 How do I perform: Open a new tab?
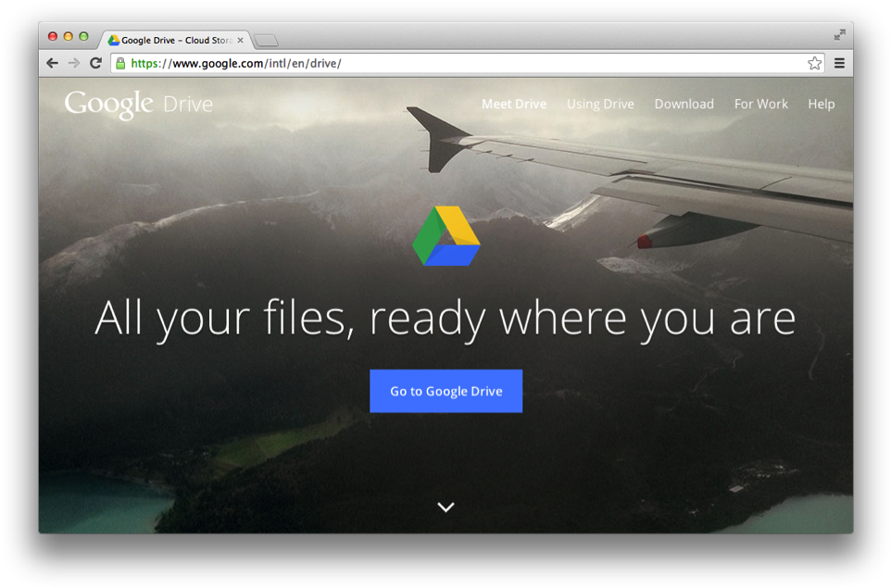[x=266, y=41]
